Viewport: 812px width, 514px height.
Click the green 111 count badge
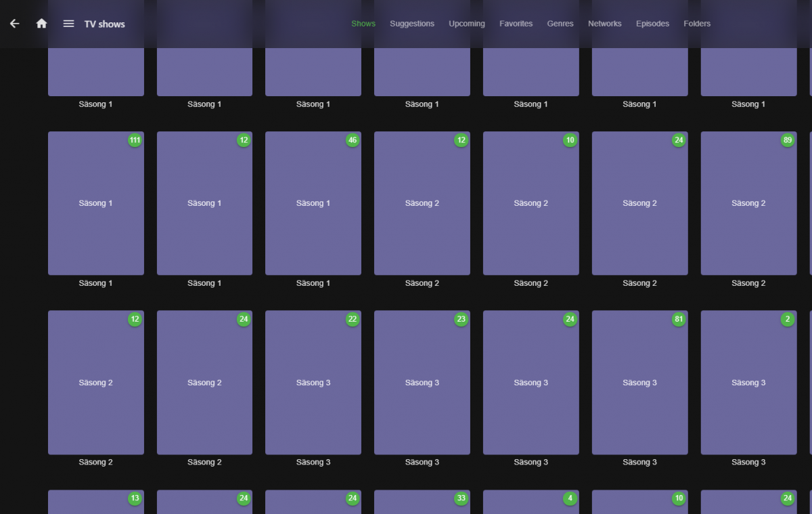click(135, 140)
